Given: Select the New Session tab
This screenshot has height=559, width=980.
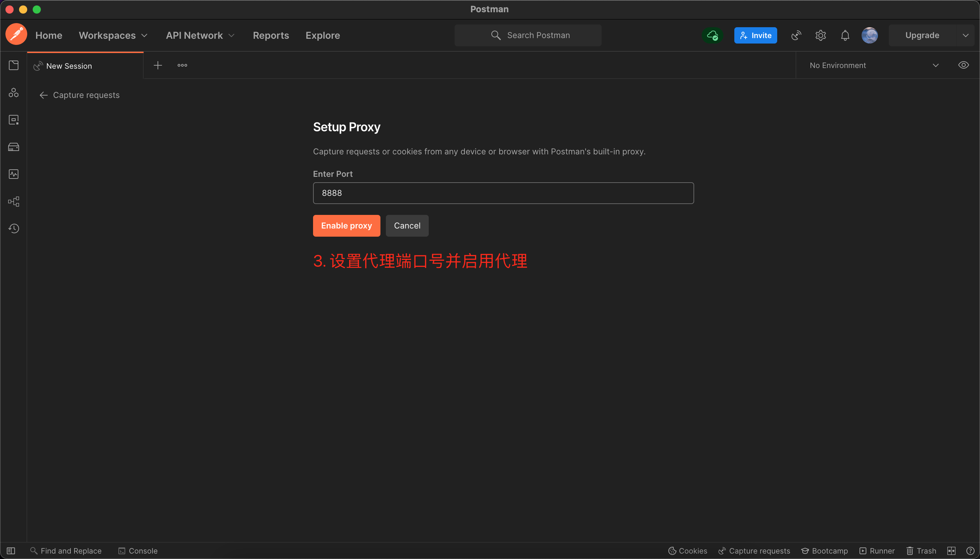Looking at the screenshot, I should (69, 66).
